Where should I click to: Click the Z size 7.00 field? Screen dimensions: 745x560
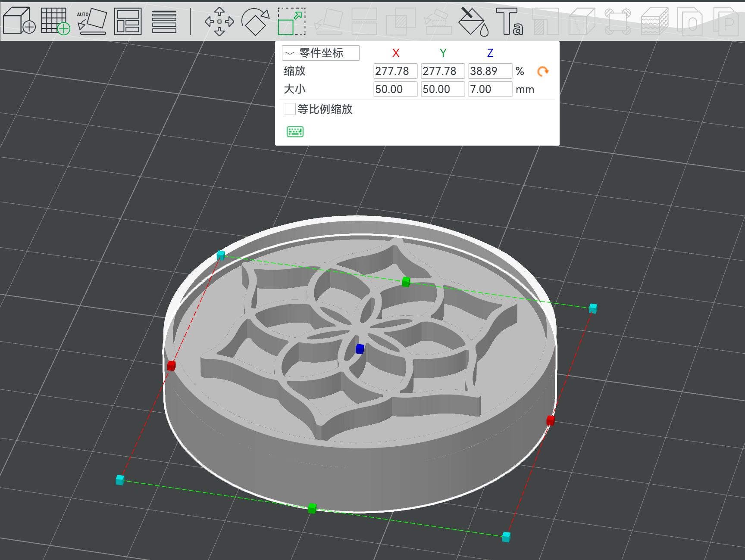click(x=490, y=89)
